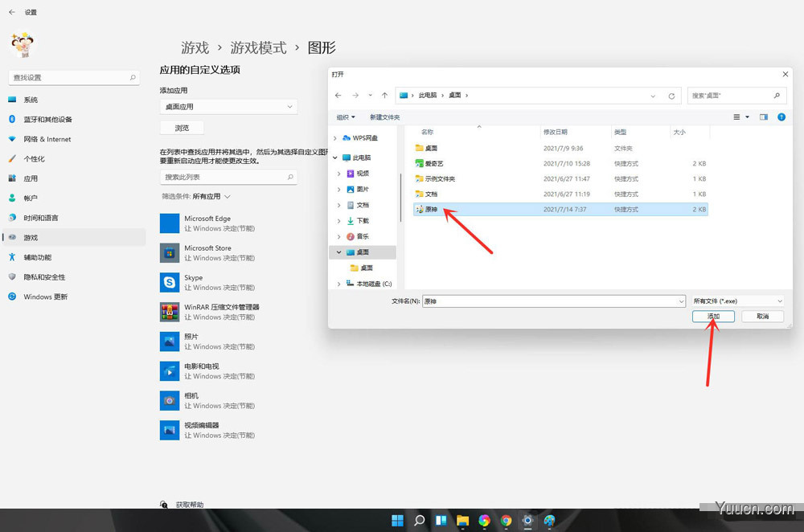Screen dimensions: 804x532
Task: Click the 搜索"桌面" search box in dialog
Action: 736,96
